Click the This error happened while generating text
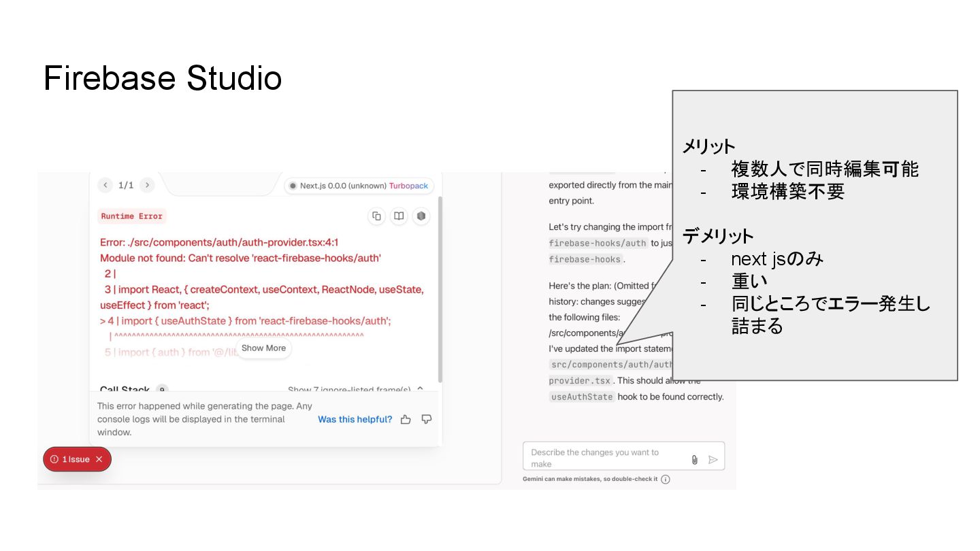This screenshot has height=551, width=980. tap(205, 419)
